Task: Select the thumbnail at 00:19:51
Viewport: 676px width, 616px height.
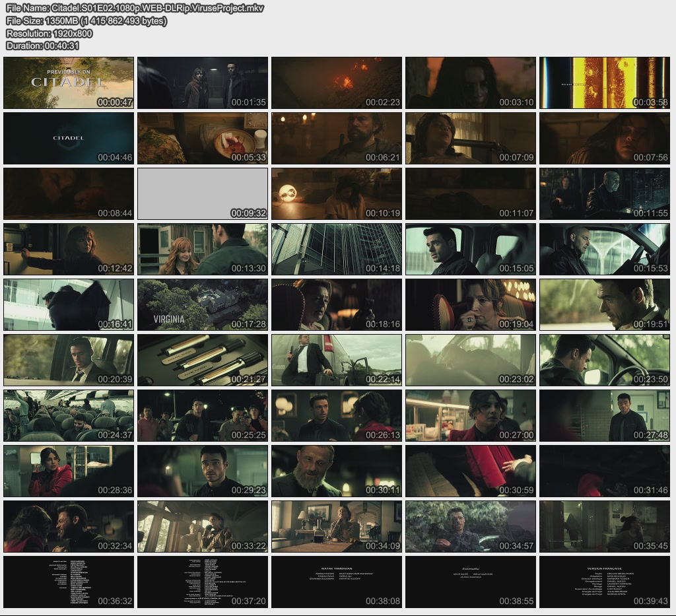Action: click(x=605, y=305)
